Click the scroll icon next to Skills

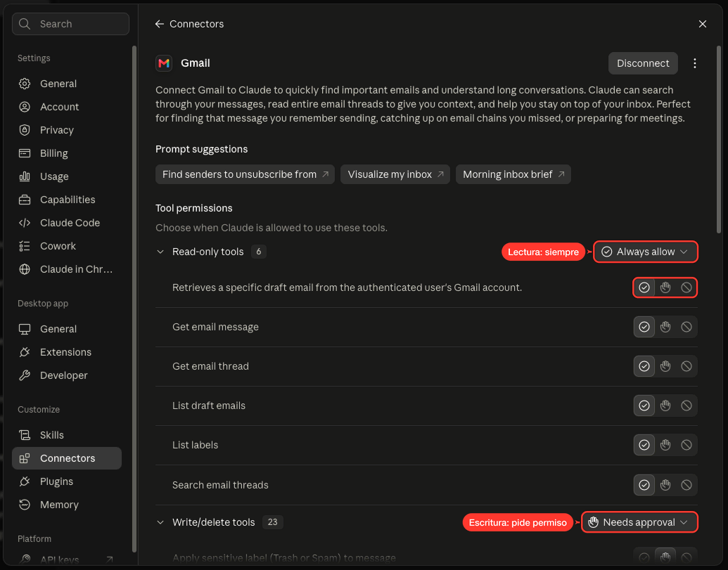click(25, 436)
